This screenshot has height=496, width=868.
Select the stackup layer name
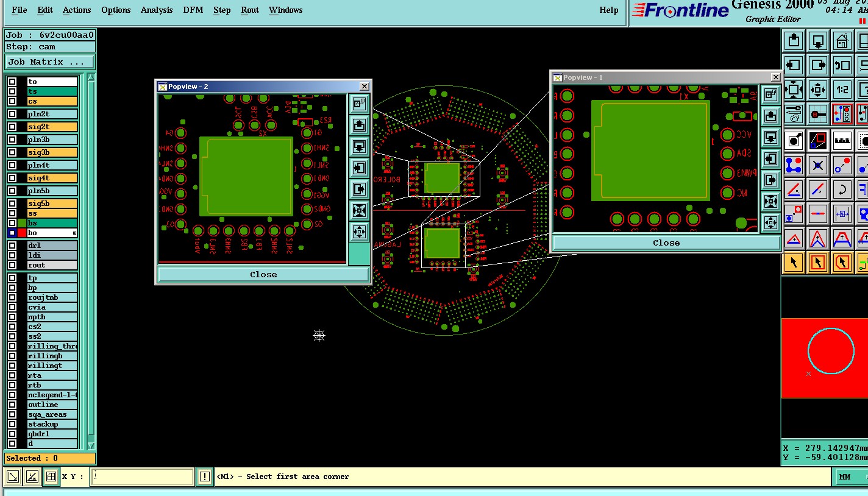pos(52,424)
